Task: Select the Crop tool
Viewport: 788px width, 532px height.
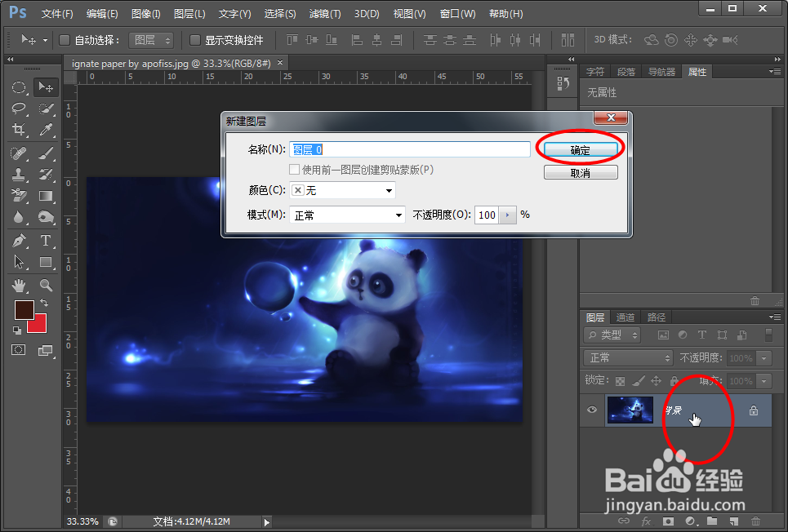Action: pyautogui.click(x=19, y=130)
